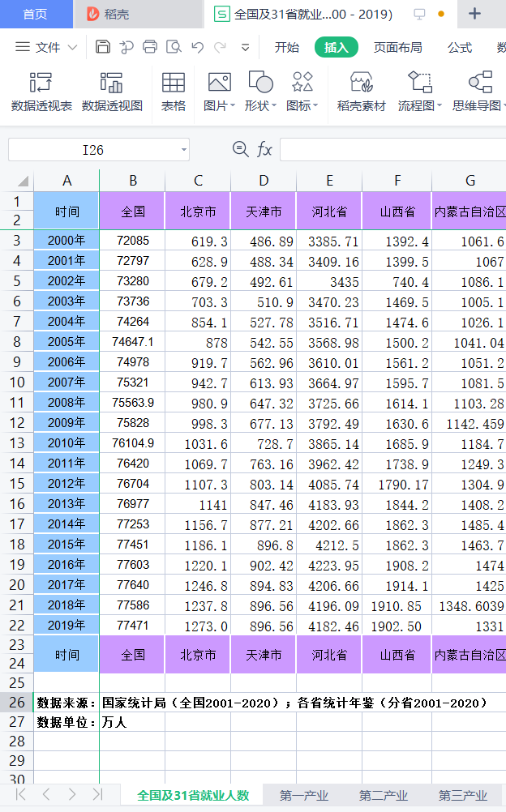This screenshot has width=506, height=812.
Task: Click the Undo arrow
Action: (198, 47)
